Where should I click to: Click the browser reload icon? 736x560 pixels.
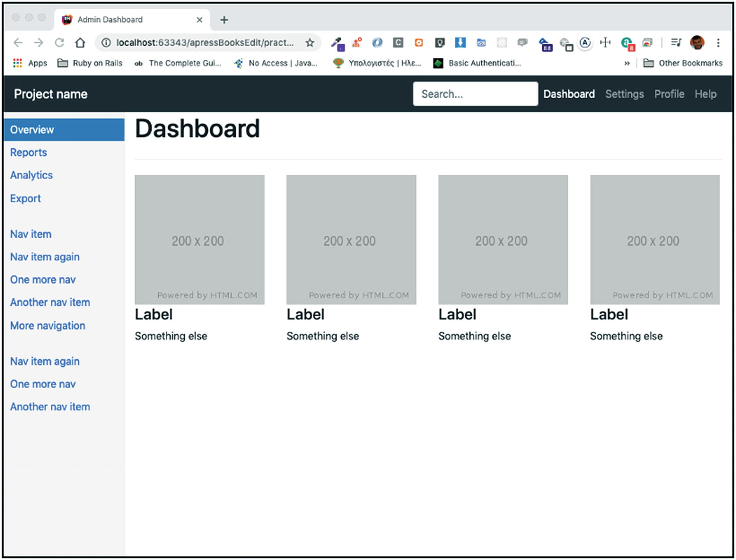click(59, 43)
